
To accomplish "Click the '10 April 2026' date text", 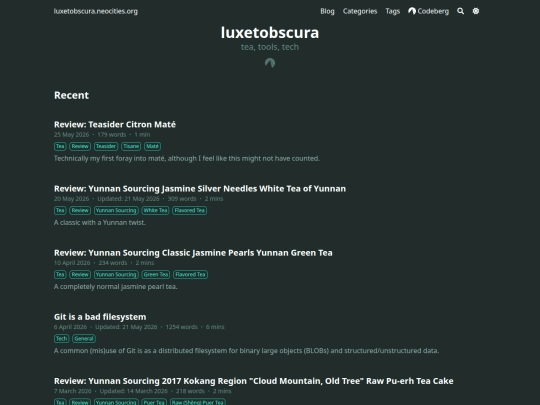I will coord(72,263).
